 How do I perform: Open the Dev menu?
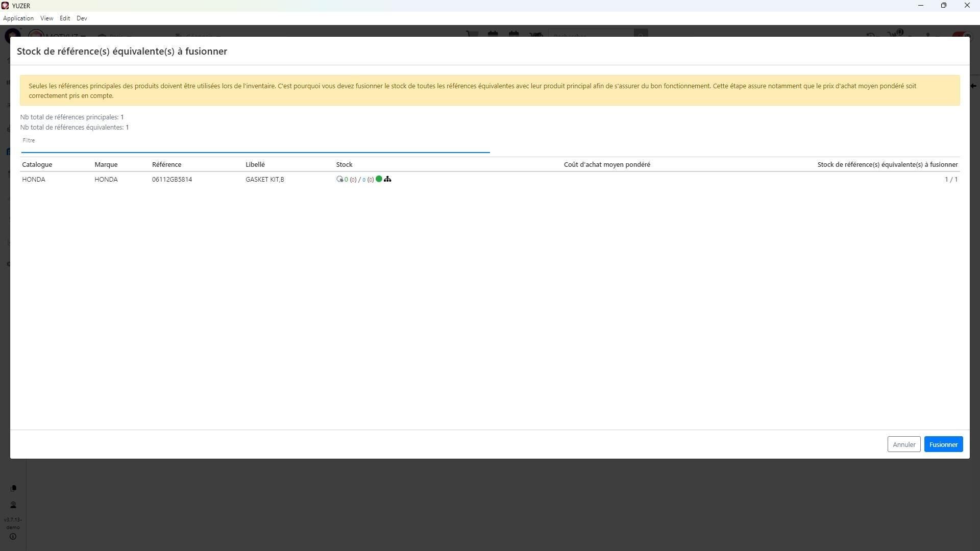pos(82,18)
